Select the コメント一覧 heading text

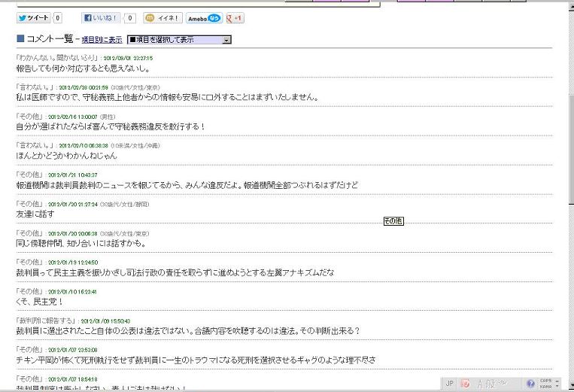pos(50,39)
